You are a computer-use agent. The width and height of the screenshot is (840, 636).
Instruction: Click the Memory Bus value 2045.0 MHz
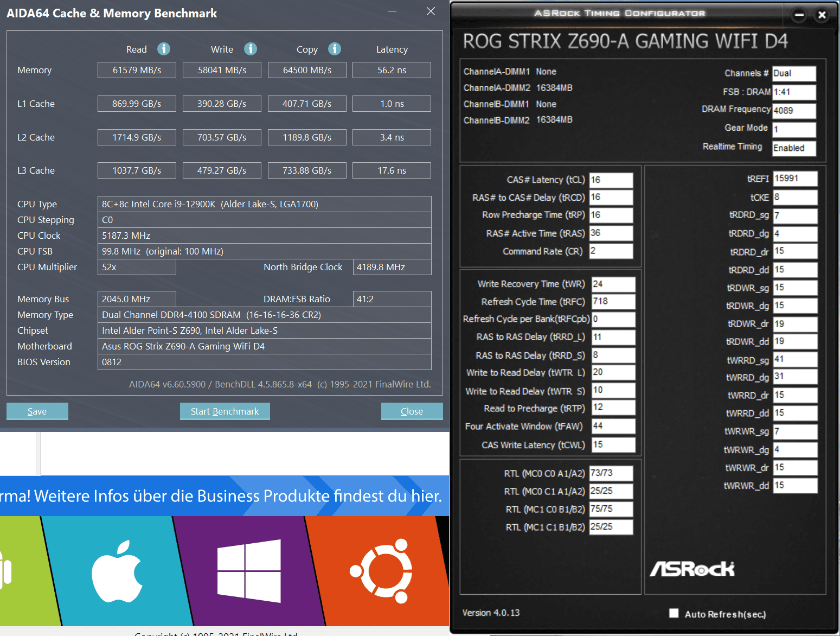pos(137,299)
